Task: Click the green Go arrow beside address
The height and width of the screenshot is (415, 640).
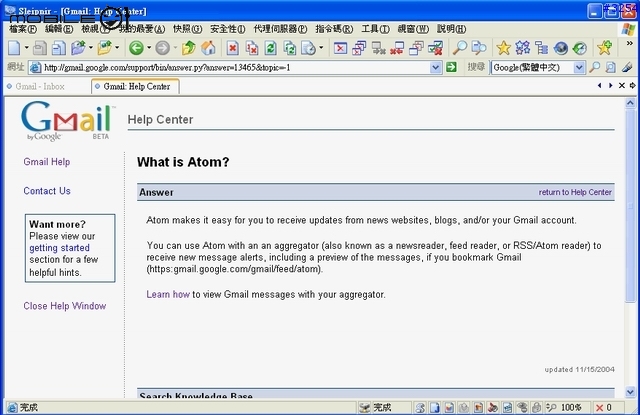Action: tap(451, 67)
